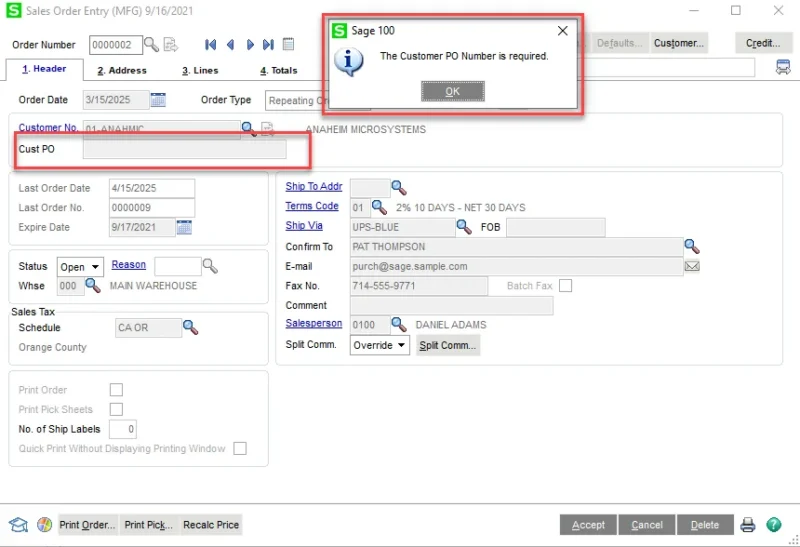Click the Terms Code lookup magnifier

379,207
